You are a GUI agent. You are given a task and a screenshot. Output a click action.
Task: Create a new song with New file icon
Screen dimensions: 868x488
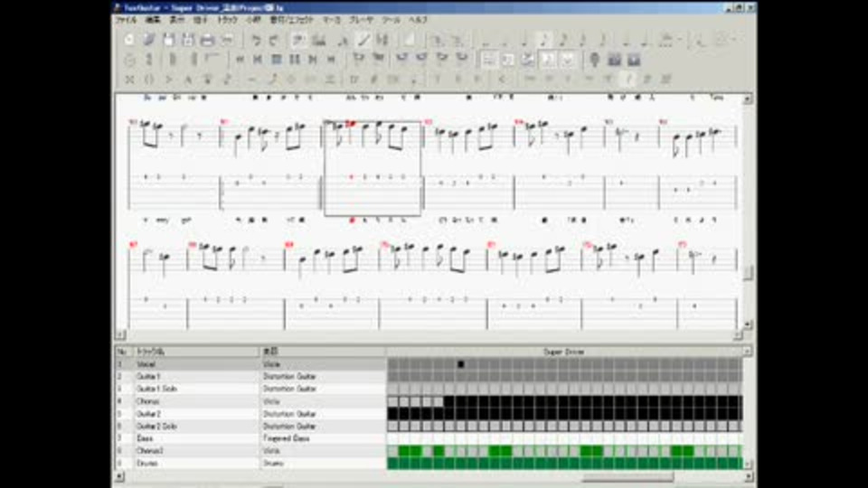pos(129,40)
